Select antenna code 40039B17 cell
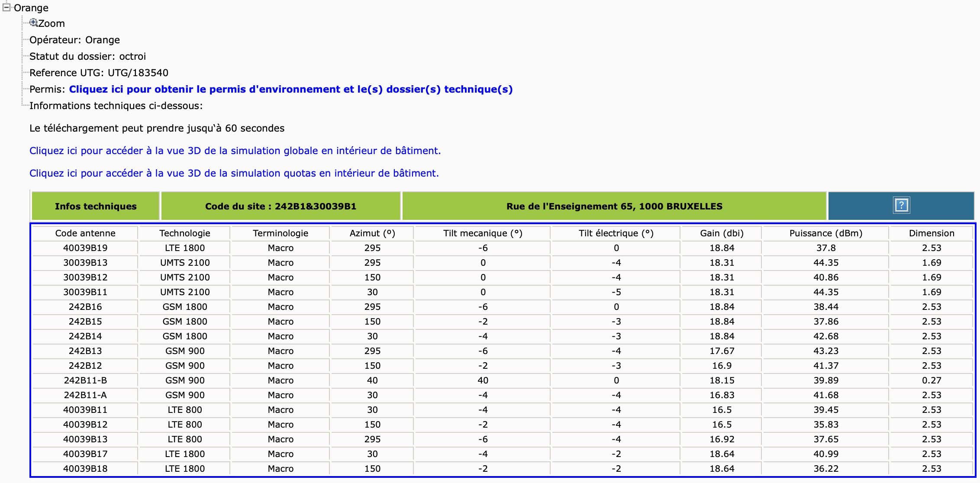 coord(85,454)
